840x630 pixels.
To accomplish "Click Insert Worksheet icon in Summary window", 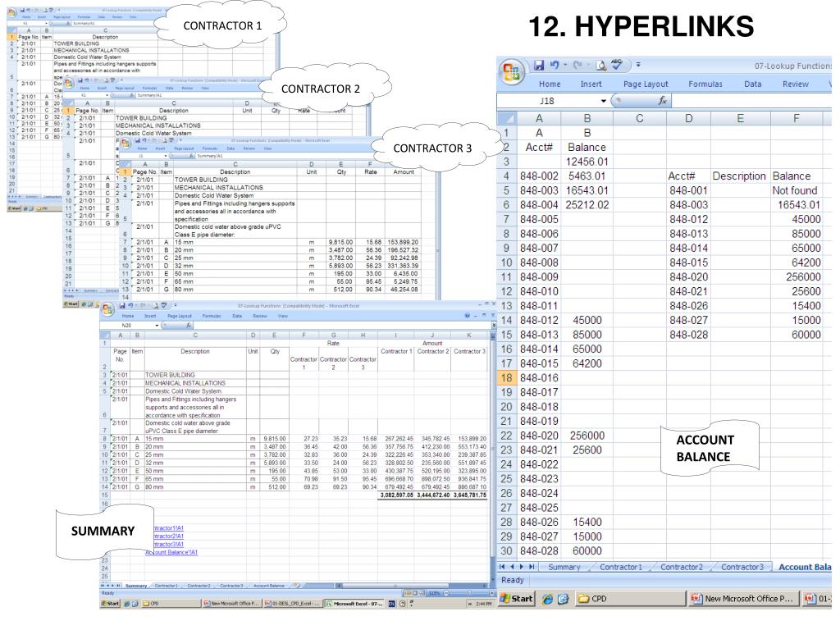I will pyautogui.click(x=297, y=586).
